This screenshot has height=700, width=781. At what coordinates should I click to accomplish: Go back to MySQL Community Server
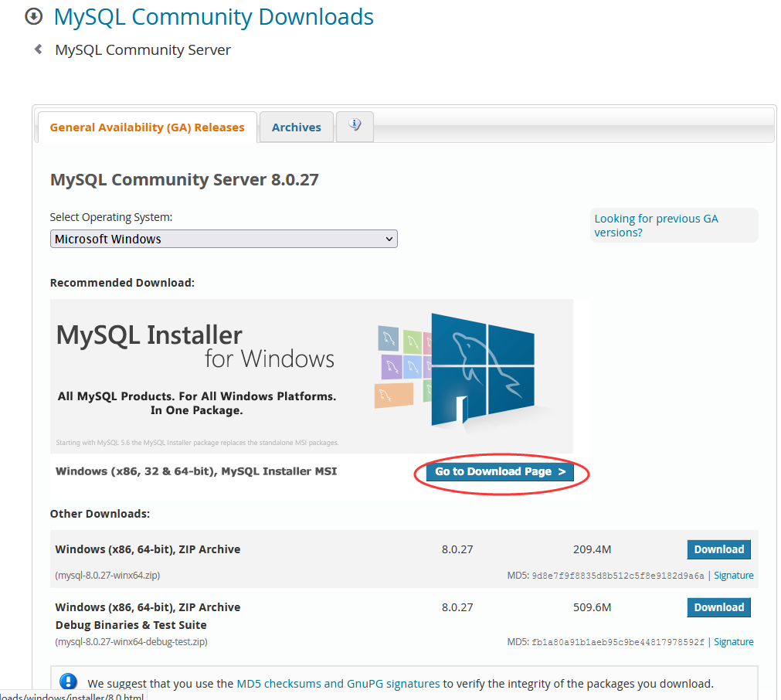coord(143,49)
